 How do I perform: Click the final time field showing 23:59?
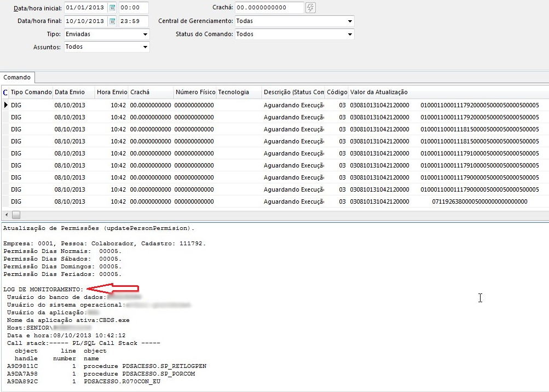pyautogui.click(x=134, y=21)
